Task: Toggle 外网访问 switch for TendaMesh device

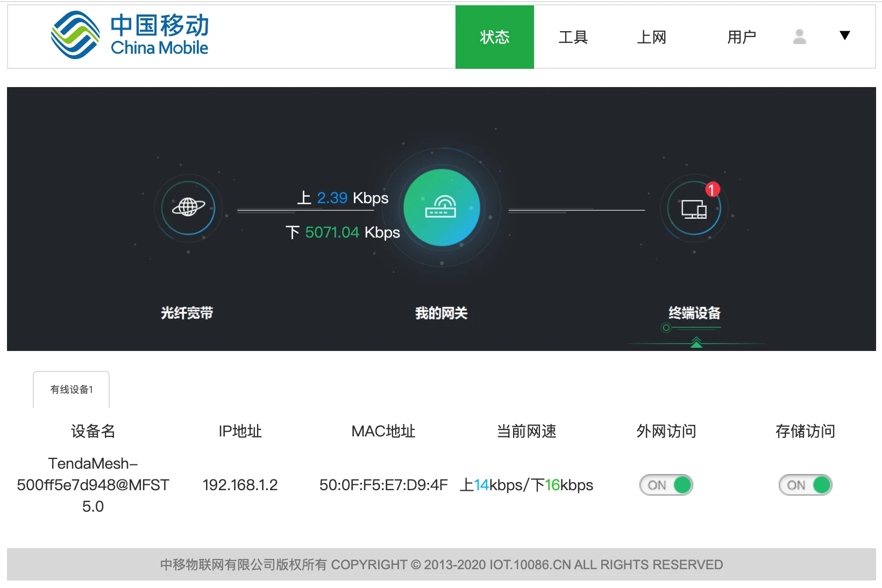Action: tap(666, 485)
